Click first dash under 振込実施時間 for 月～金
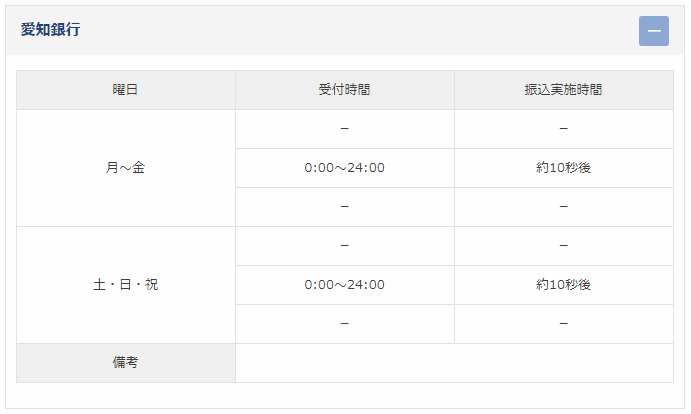This screenshot has height=414, width=691. point(564,129)
